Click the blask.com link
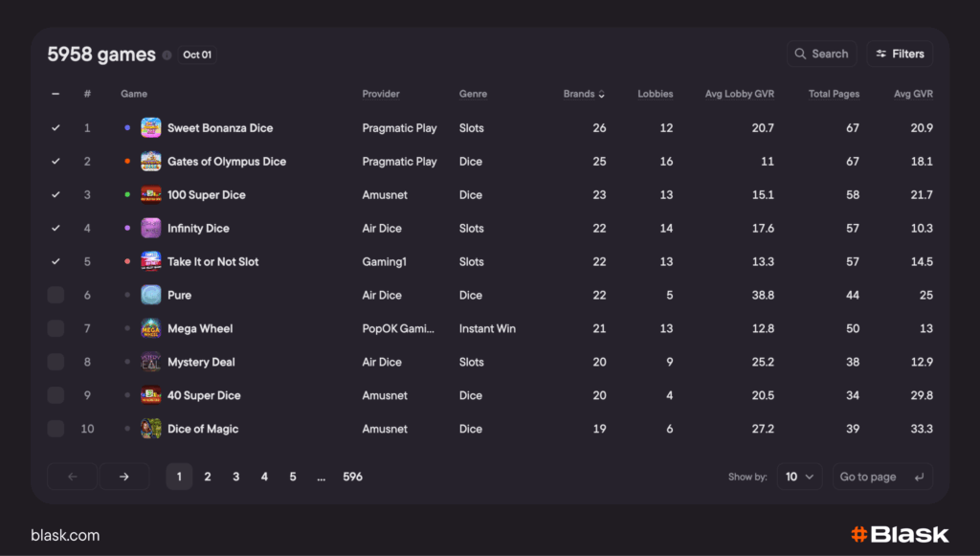 point(65,535)
